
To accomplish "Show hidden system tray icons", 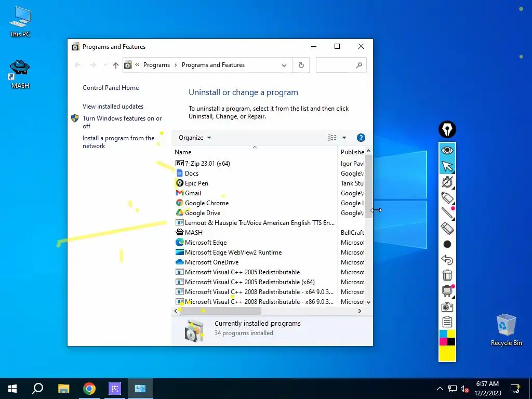I will click(440, 389).
